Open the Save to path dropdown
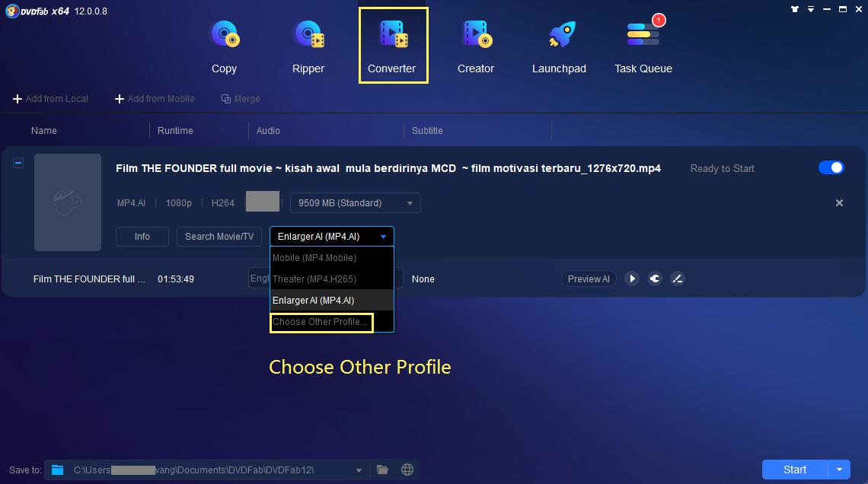 click(x=359, y=470)
